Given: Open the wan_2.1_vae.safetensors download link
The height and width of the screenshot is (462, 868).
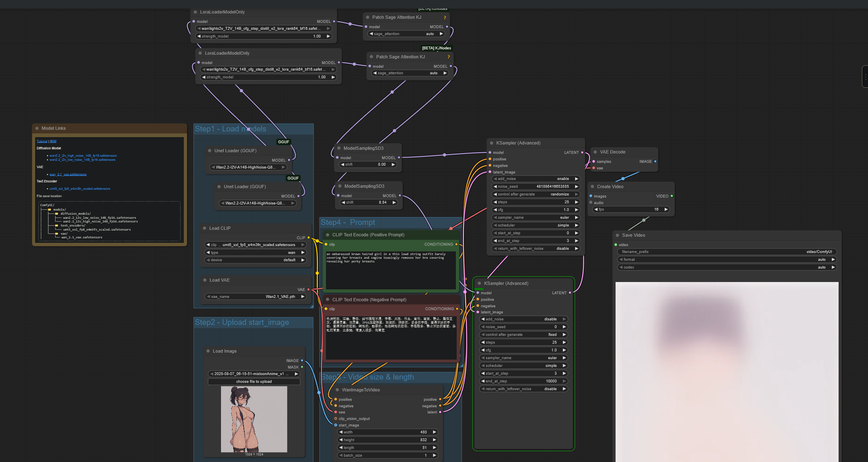Looking at the screenshot, I should (68, 175).
